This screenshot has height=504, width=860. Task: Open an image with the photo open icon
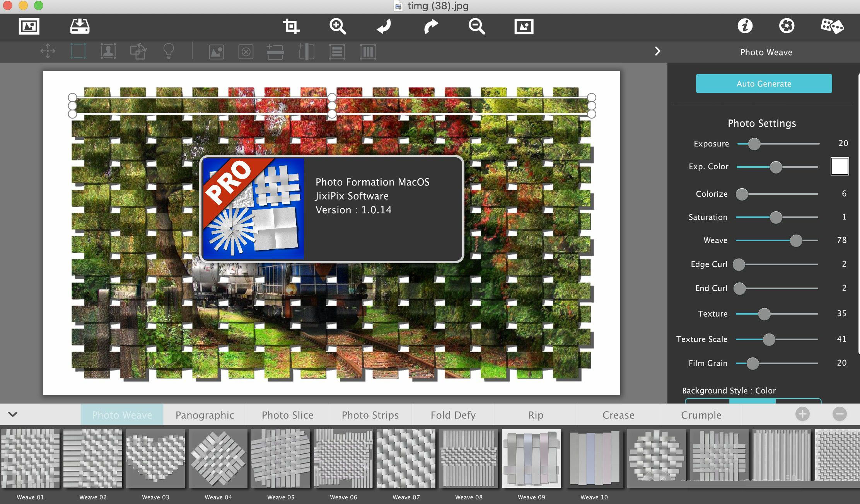29,26
